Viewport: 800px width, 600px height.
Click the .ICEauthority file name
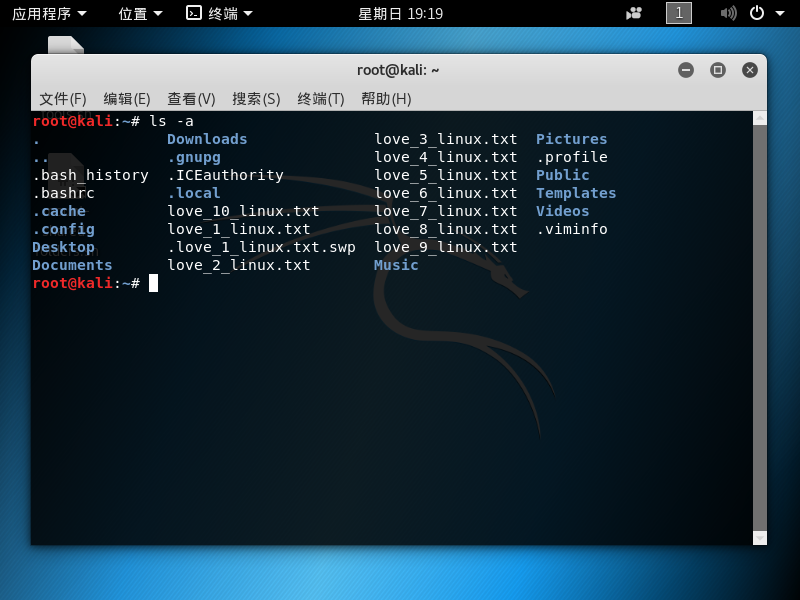pos(226,176)
